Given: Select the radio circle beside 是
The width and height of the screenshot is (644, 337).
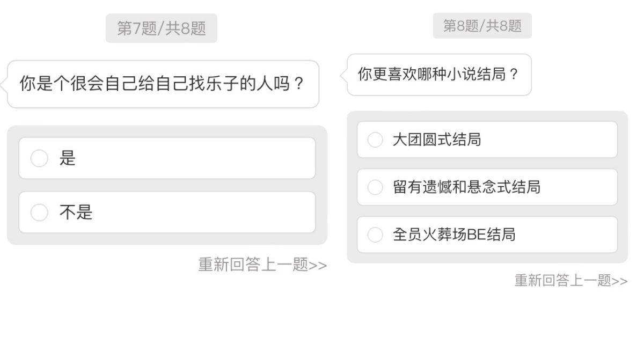Looking at the screenshot, I should tap(39, 158).
